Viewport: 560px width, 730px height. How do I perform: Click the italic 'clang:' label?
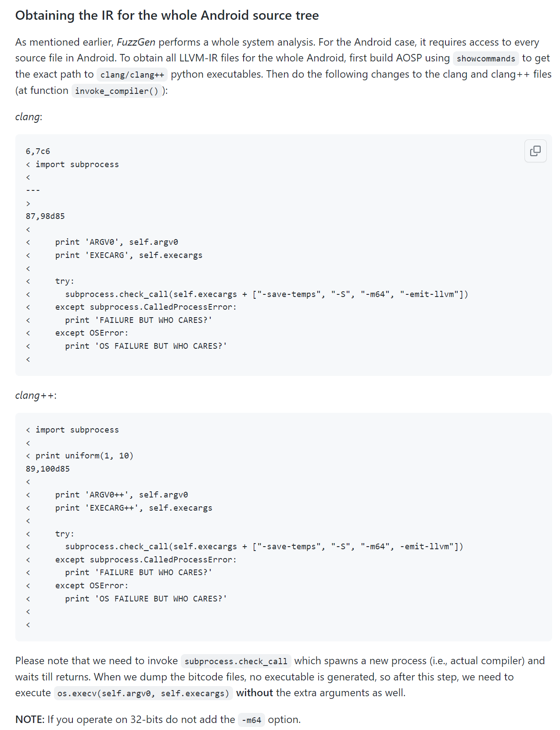29,117
